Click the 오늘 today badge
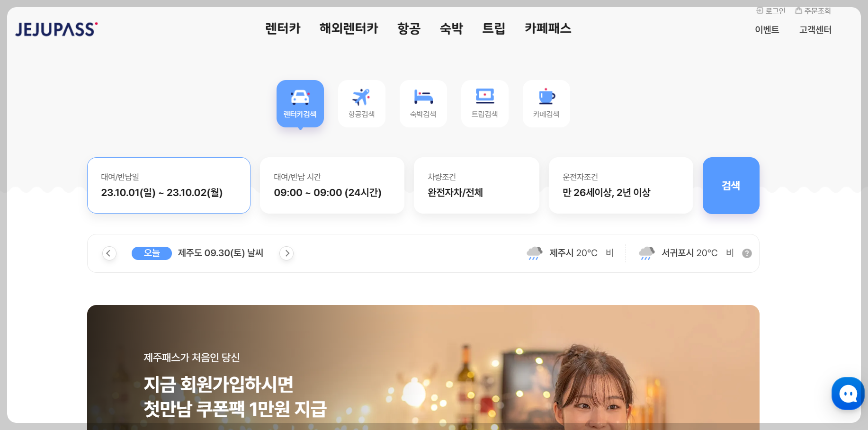 pos(152,253)
